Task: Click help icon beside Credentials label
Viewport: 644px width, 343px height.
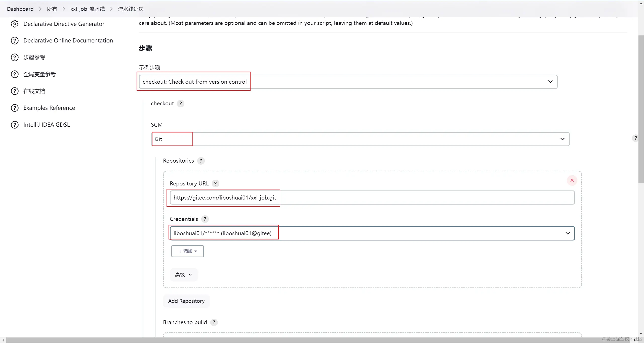Action: pos(205,219)
